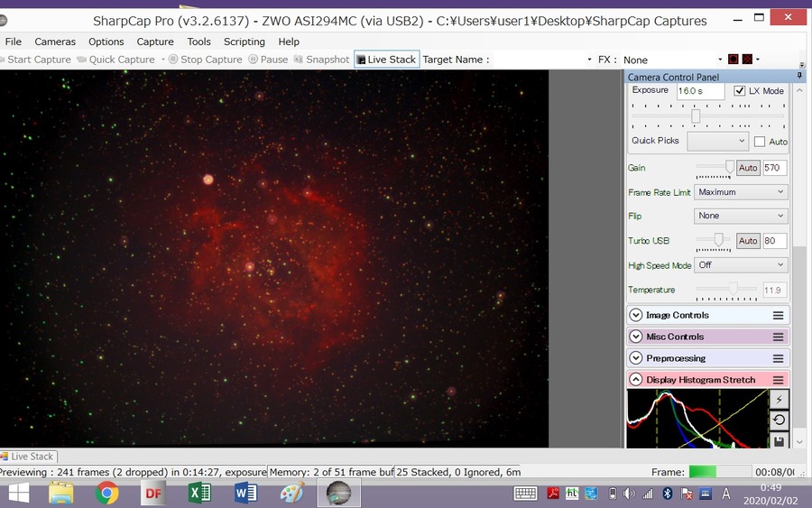The image size is (812, 508).
Task: Expand the Misc Controls section
Action: 635,337
